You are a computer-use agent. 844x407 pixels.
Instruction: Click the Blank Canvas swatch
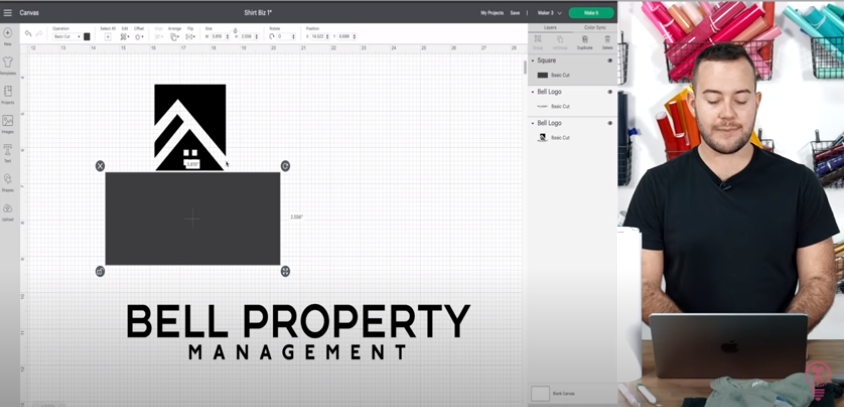tap(540, 394)
